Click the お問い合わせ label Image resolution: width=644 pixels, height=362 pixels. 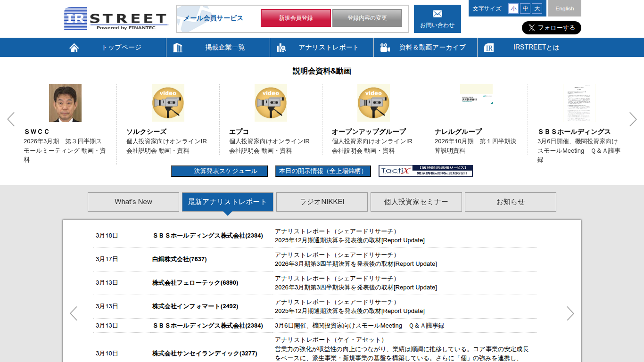438,25
